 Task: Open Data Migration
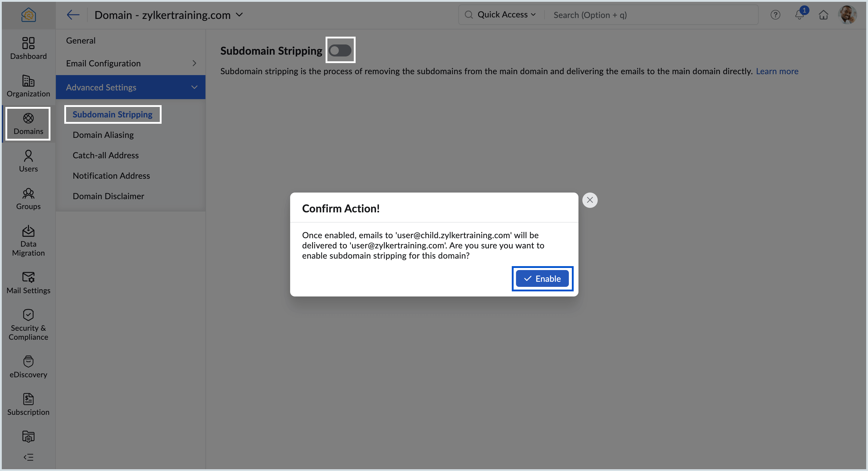tap(28, 241)
